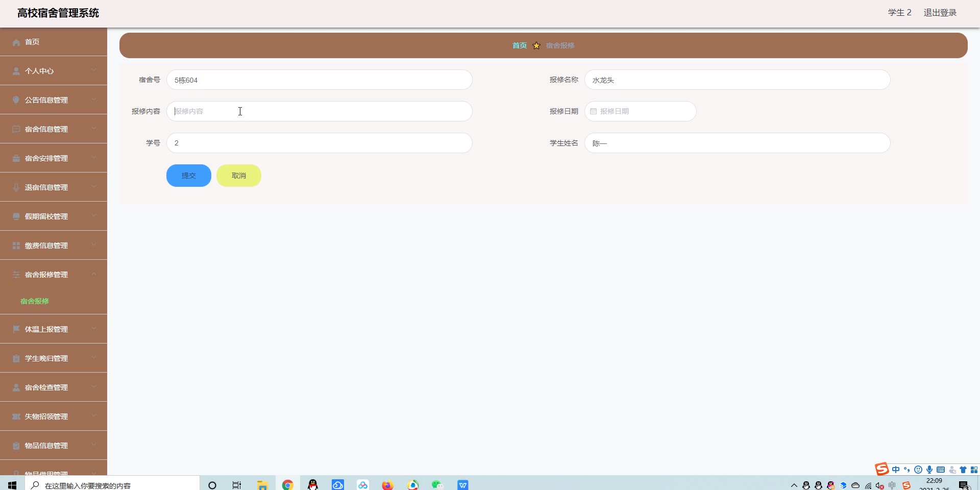Focus the 学生姓名 input field
The width and height of the screenshot is (980, 490).
(738, 143)
